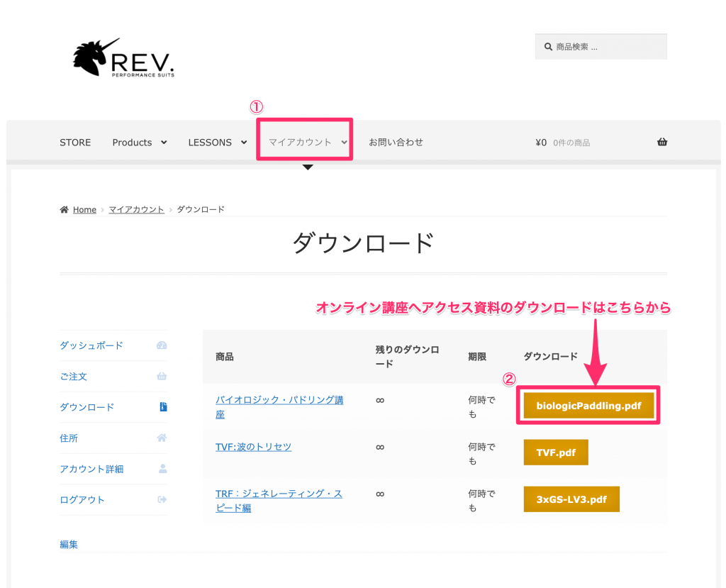The image size is (726, 588).
Task: Go to the STORE menu item
Action: 75,143
